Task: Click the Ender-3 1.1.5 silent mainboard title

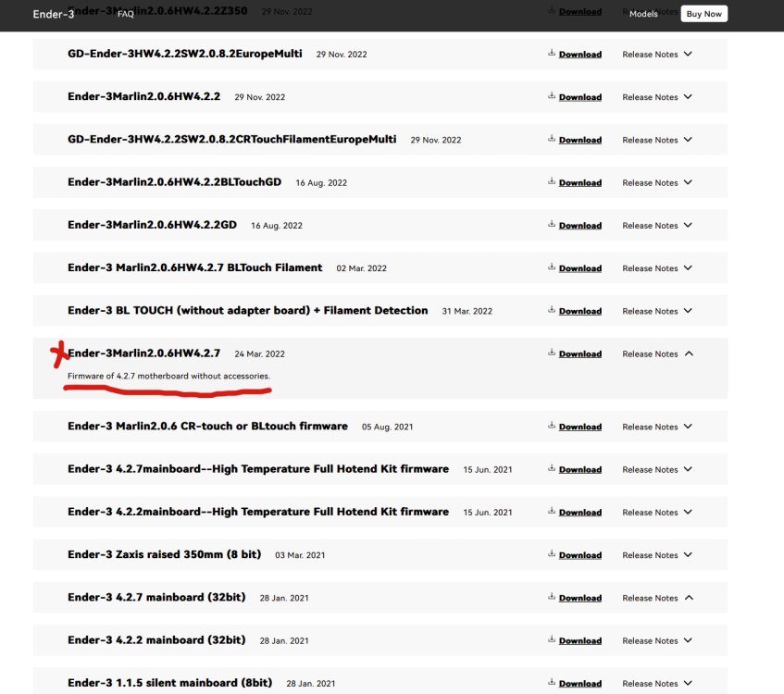Action: tap(170, 683)
